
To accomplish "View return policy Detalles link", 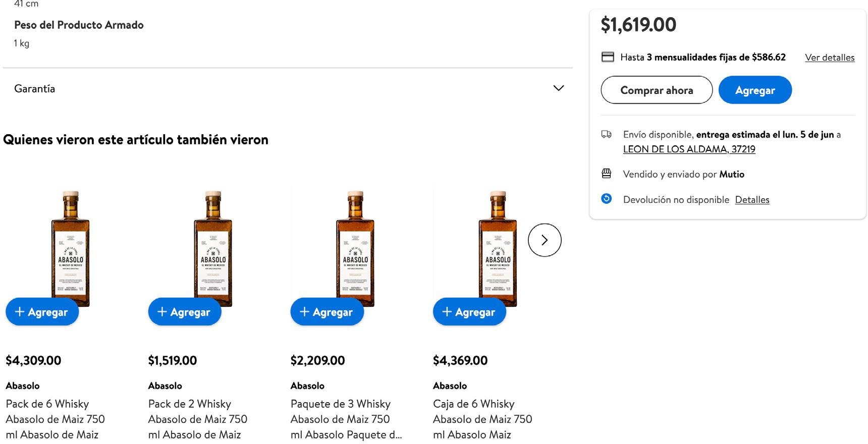I will point(752,200).
